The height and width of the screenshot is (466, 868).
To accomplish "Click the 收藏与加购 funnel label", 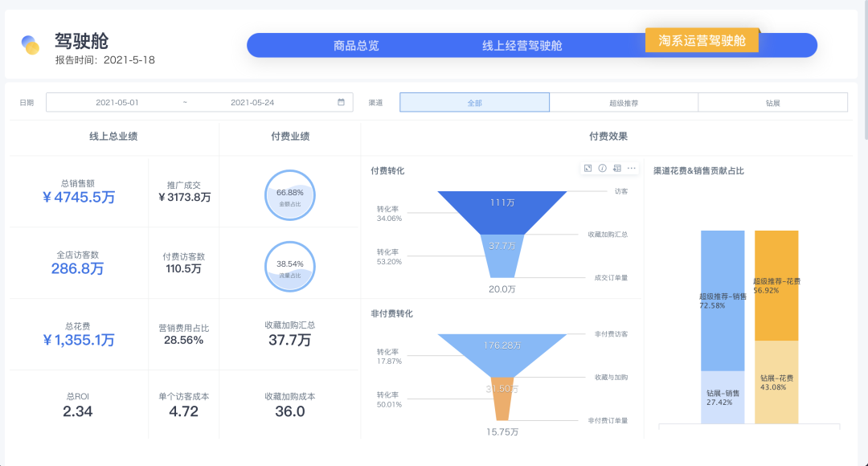I will coord(611,378).
